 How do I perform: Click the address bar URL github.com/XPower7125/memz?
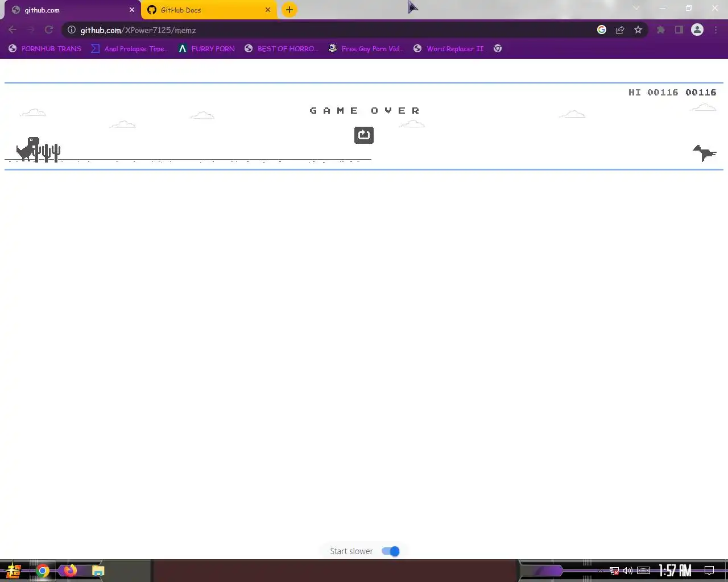138,30
